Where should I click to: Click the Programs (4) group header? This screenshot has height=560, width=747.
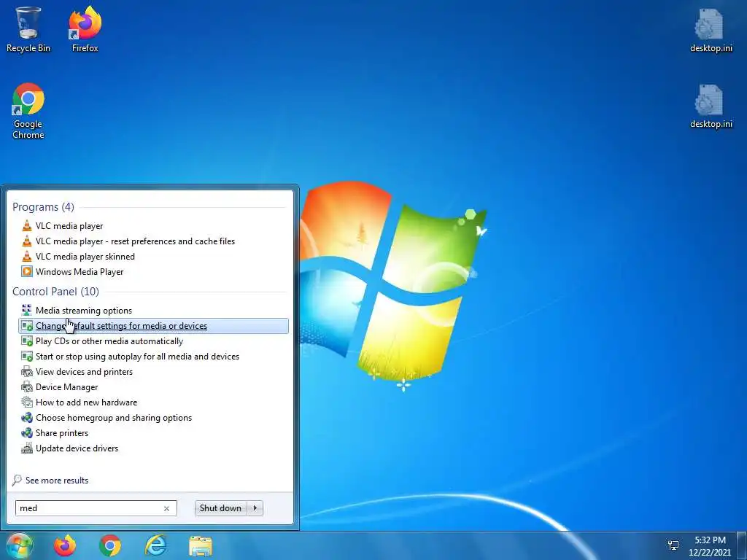pyautogui.click(x=43, y=206)
